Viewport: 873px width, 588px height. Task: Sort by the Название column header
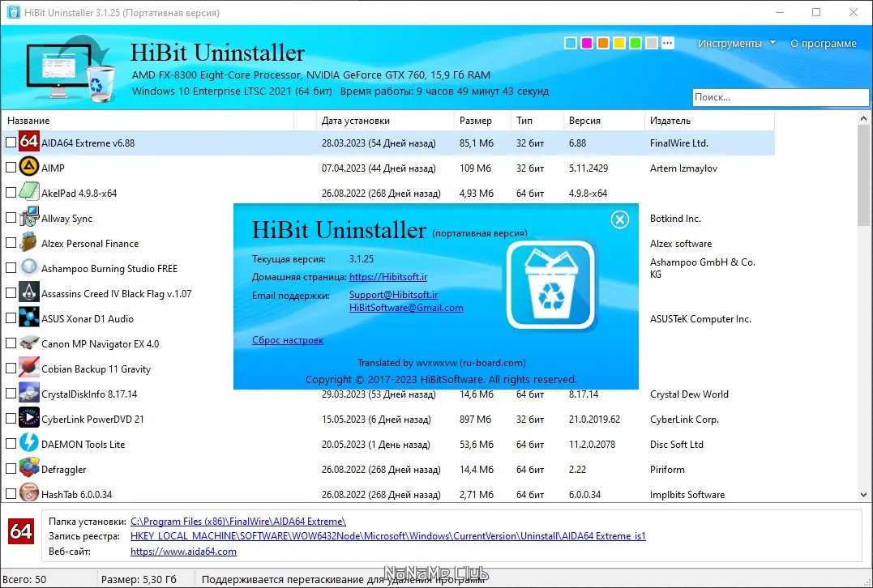tap(148, 121)
